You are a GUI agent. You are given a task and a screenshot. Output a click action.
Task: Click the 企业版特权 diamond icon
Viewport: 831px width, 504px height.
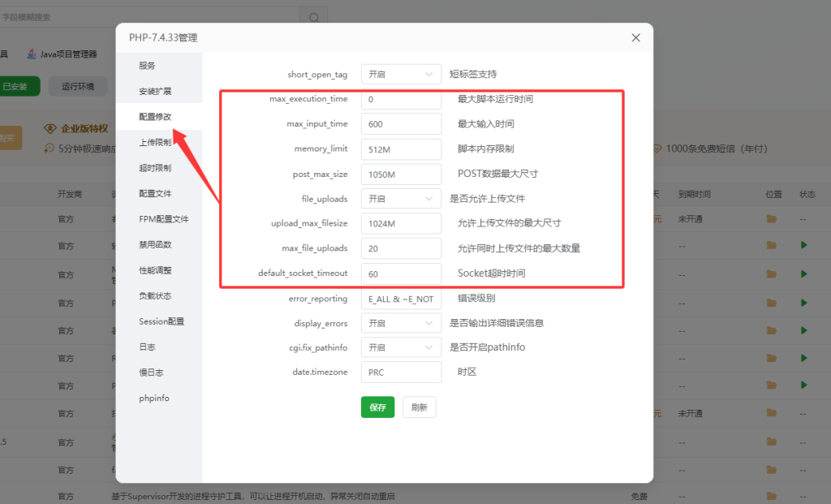(x=50, y=128)
